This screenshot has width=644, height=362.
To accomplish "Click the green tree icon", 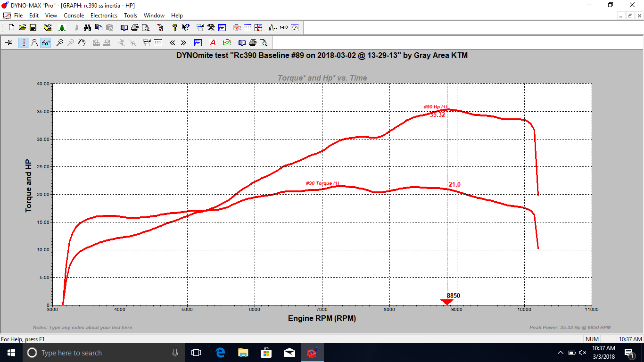I will [x=62, y=28].
